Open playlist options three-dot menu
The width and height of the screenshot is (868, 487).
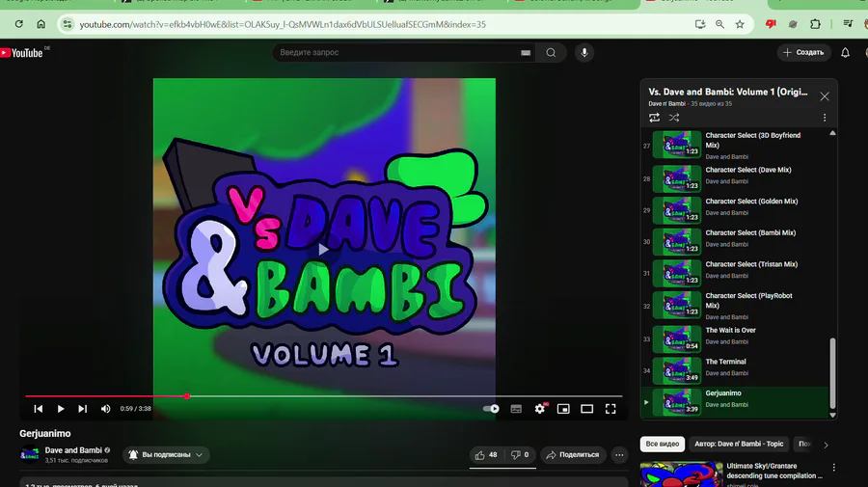coord(825,118)
